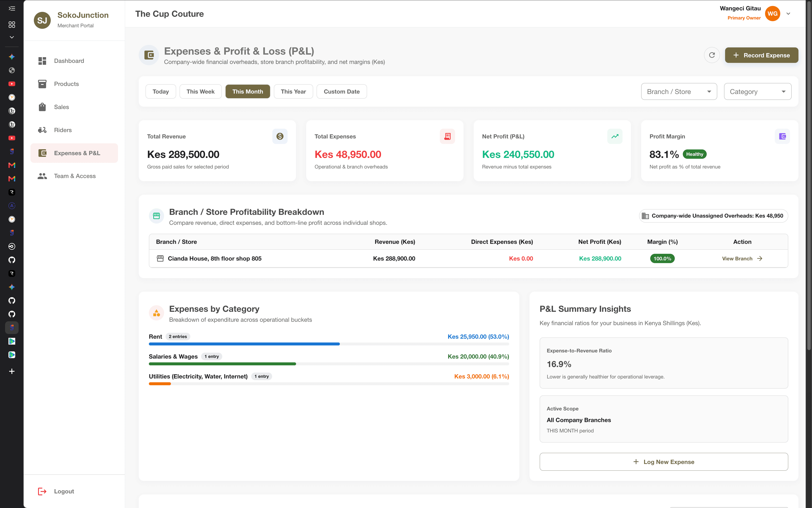Click the building icon in Unassigned Overheads badge
The width and height of the screenshot is (812, 508).
pyautogui.click(x=645, y=216)
